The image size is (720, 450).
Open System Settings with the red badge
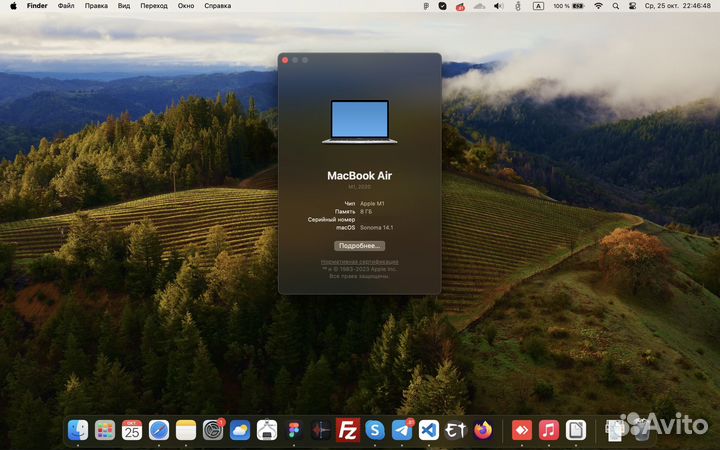(x=213, y=430)
